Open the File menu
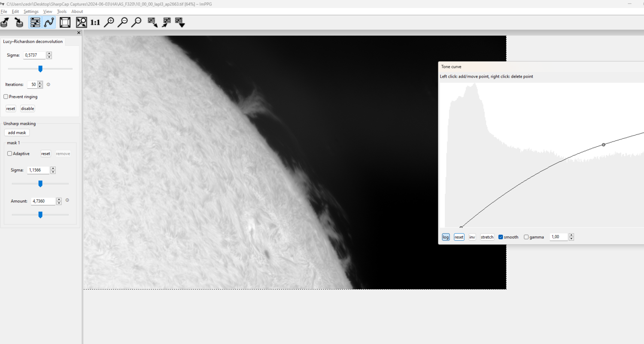 pos(4,12)
